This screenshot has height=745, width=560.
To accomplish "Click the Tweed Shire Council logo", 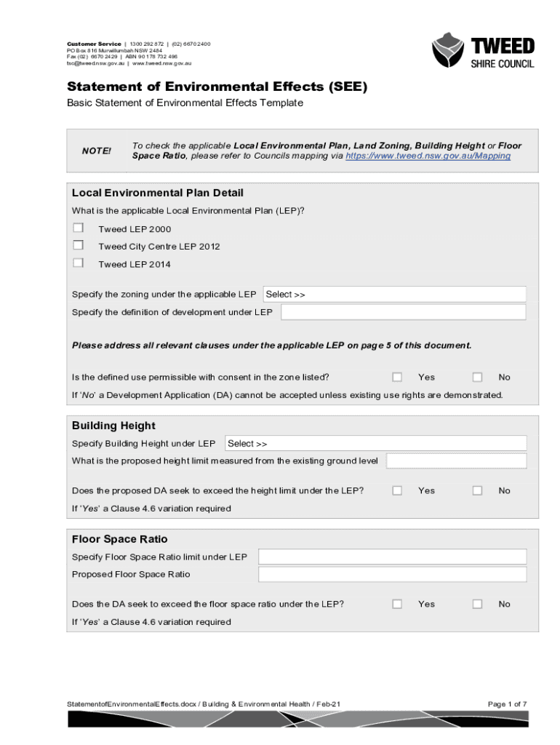I will click(484, 50).
